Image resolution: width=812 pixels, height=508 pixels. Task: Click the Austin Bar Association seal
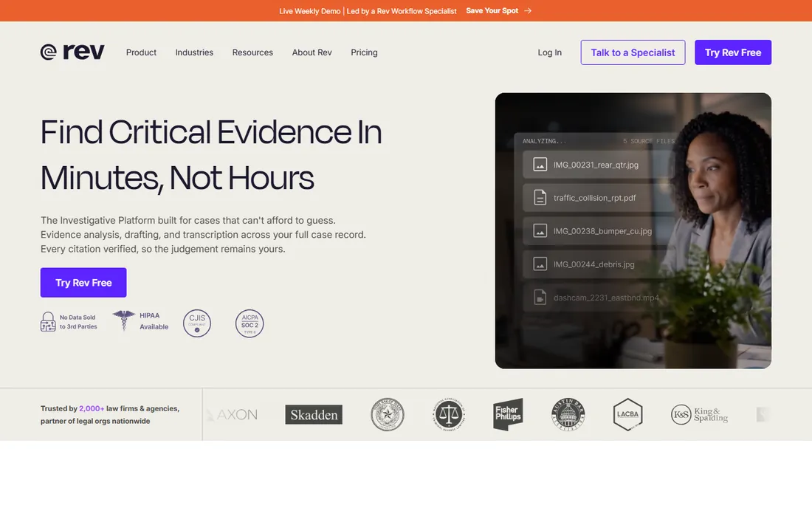pyautogui.click(x=568, y=414)
